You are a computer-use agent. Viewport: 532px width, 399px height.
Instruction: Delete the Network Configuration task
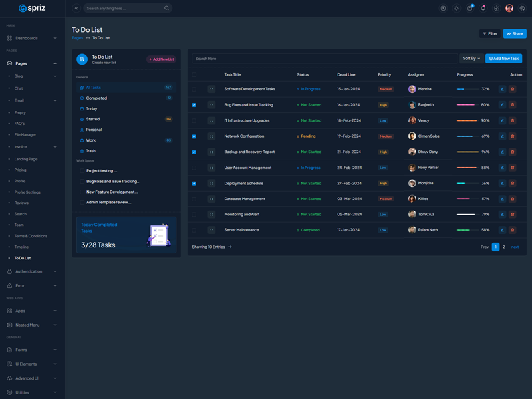point(513,136)
